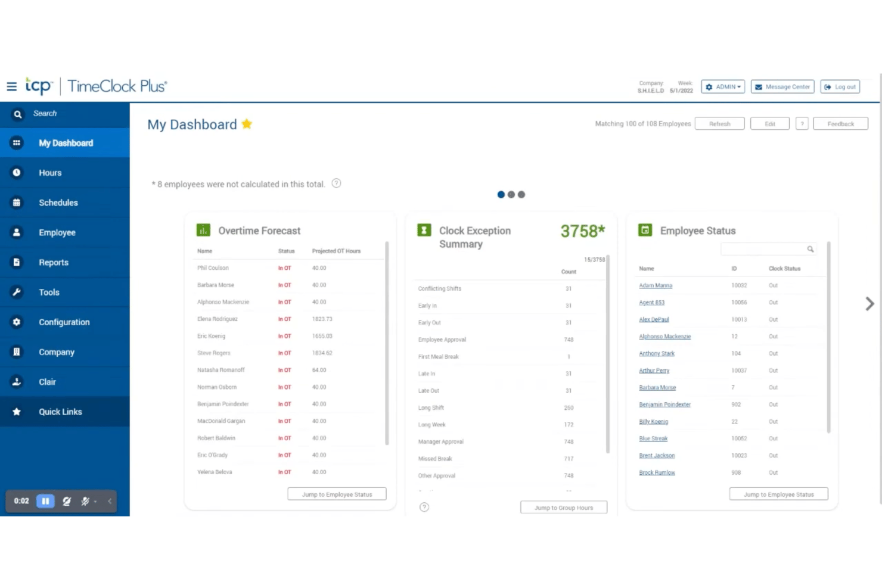
Task: Click the Schedules calendar icon
Action: pos(17,203)
